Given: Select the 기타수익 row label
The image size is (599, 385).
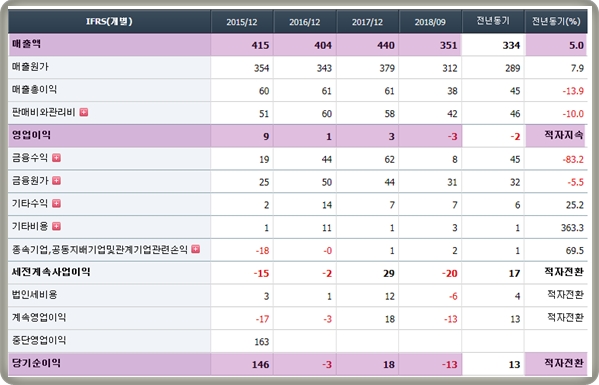Looking at the screenshot, I should [x=30, y=204].
